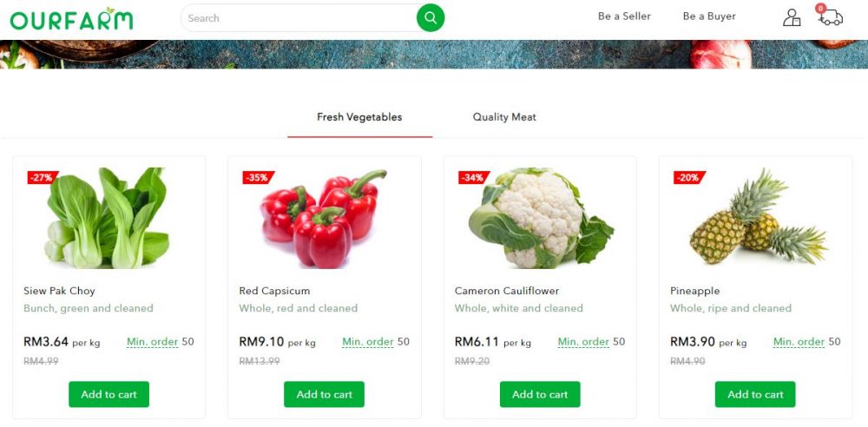Click the OURFARM logo
Viewport: 868px width, 427px height.
(x=71, y=19)
